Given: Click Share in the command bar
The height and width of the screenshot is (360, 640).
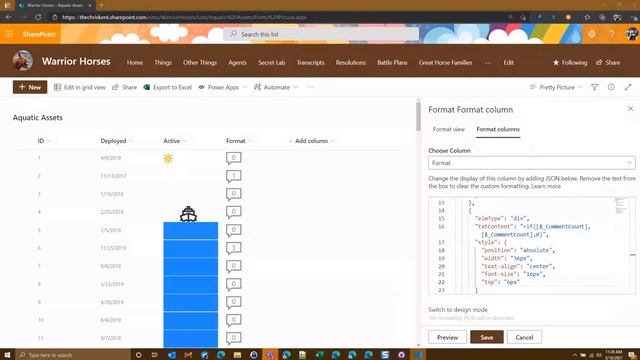Looking at the screenshot, I should click(x=124, y=87).
